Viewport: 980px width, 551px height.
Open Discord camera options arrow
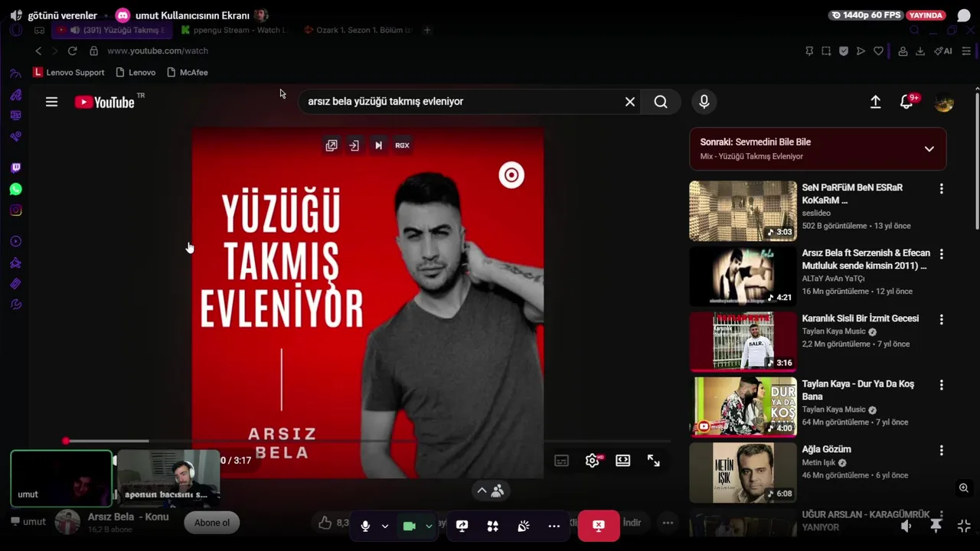[429, 526]
